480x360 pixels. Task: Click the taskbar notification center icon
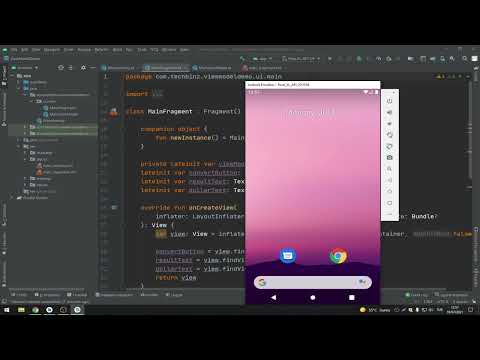point(471,310)
